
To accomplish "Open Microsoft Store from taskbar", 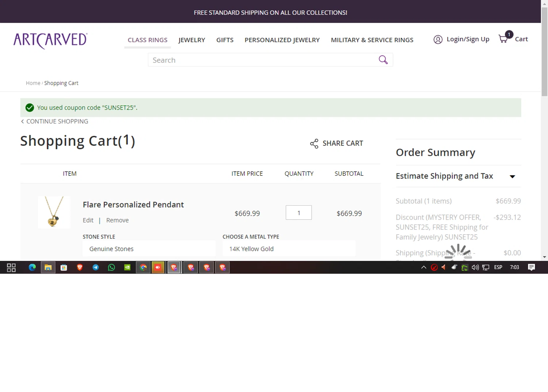I will click(x=64, y=267).
